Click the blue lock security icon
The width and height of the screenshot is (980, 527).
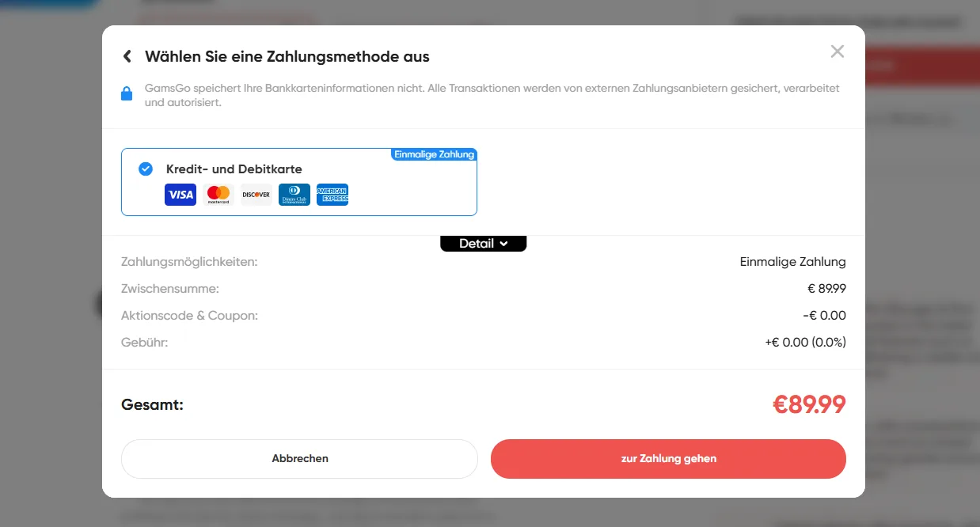[127, 93]
